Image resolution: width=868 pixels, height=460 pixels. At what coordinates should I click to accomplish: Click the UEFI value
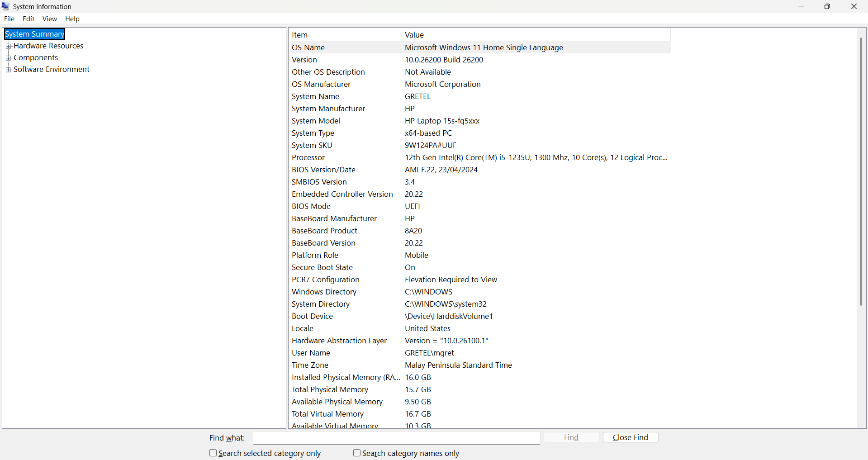413,206
